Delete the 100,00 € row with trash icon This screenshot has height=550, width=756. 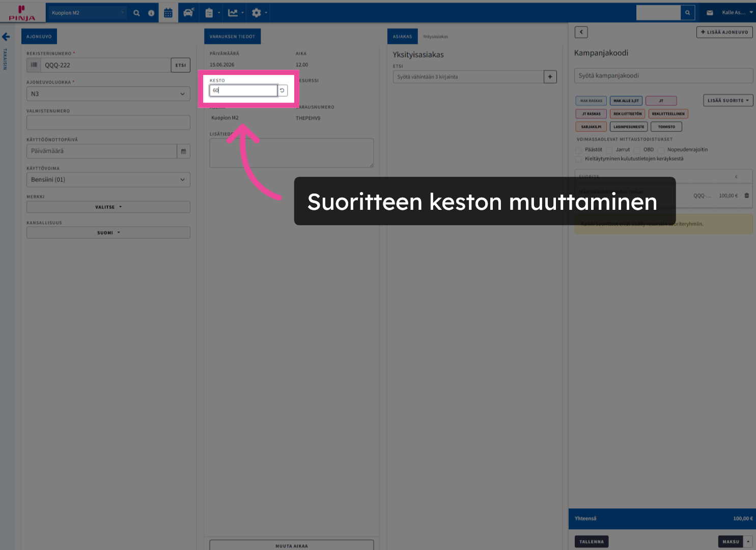pyautogui.click(x=746, y=196)
